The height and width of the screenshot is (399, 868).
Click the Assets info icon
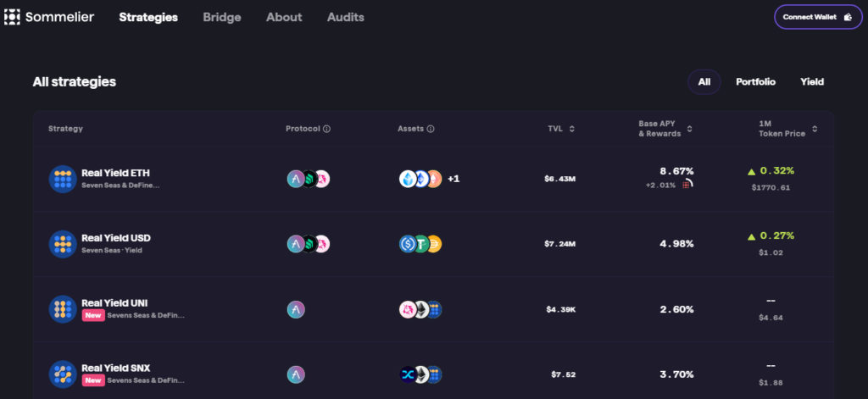point(430,129)
